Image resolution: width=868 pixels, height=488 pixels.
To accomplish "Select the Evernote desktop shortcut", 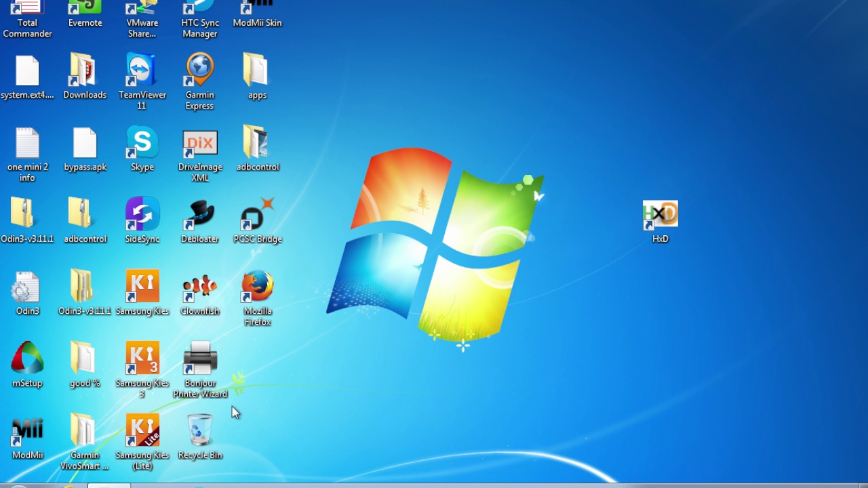I will click(85, 14).
